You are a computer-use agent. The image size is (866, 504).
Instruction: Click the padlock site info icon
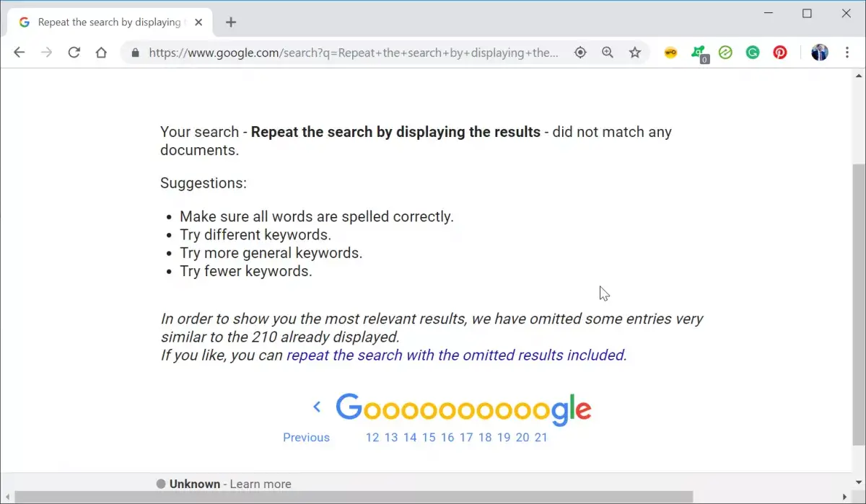tap(134, 53)
